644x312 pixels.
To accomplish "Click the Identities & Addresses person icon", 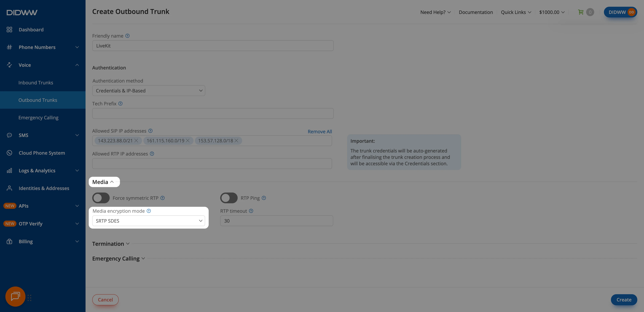I will 9,188.
